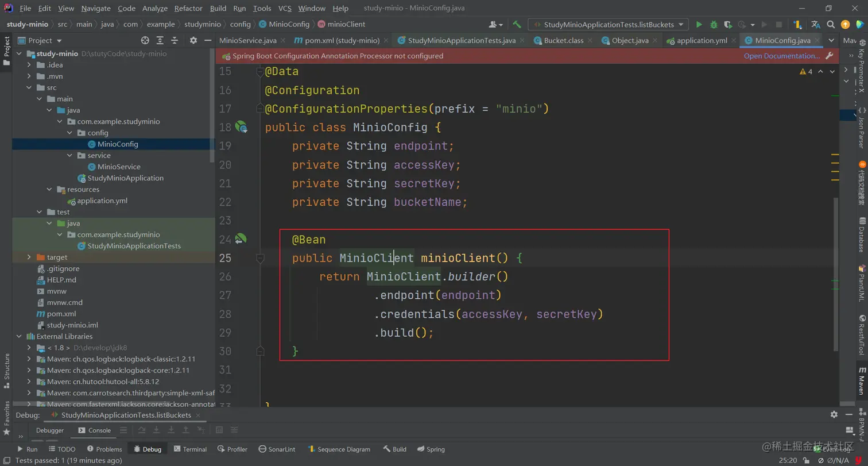The image size is (868, 466).
Task: Start debugging with the green bug icon
Action: (714, 25)
